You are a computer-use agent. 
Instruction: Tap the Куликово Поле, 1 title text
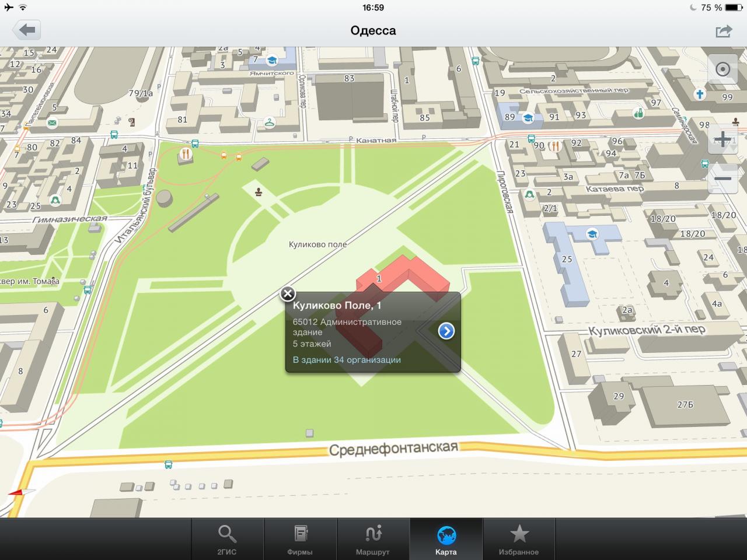(x=337, y=306)
